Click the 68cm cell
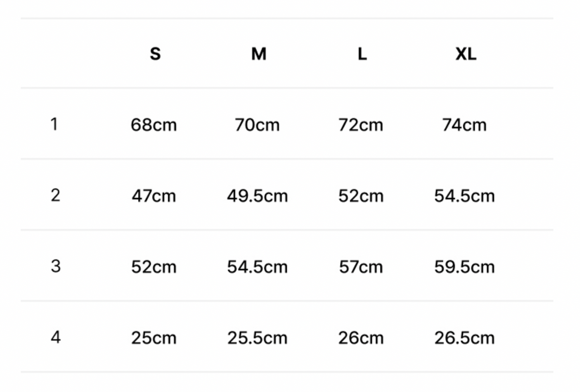 click(x=154, y=125)
